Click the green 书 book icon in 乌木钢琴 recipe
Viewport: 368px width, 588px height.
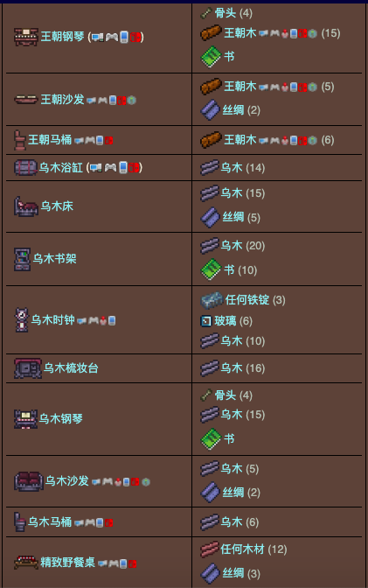pos(211,438)
